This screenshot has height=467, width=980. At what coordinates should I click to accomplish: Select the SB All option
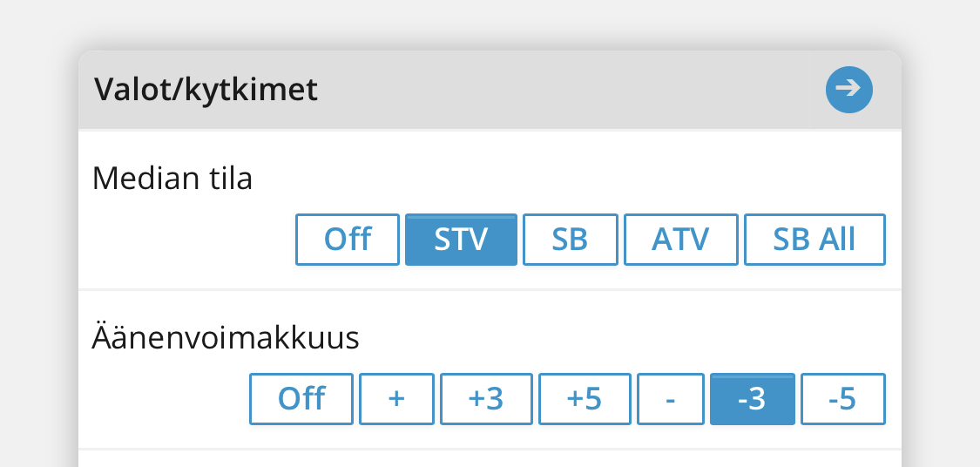point(814,239)
